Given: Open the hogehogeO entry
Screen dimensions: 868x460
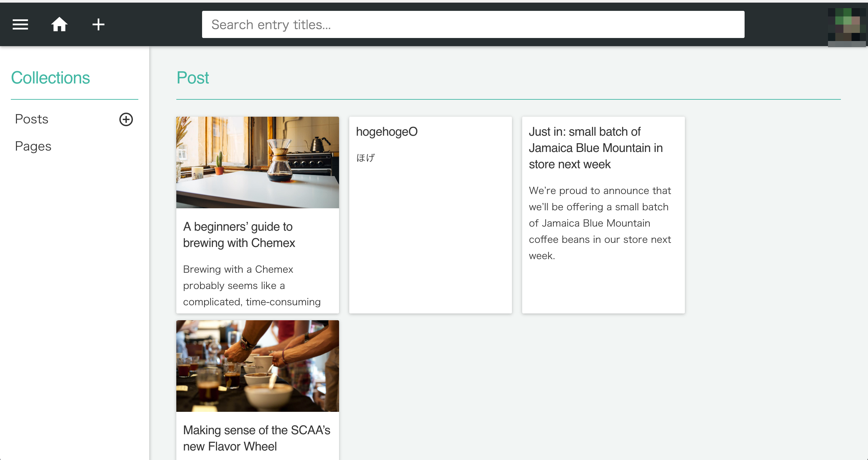Looking at the screenshot, I should (x=387, y=132).
